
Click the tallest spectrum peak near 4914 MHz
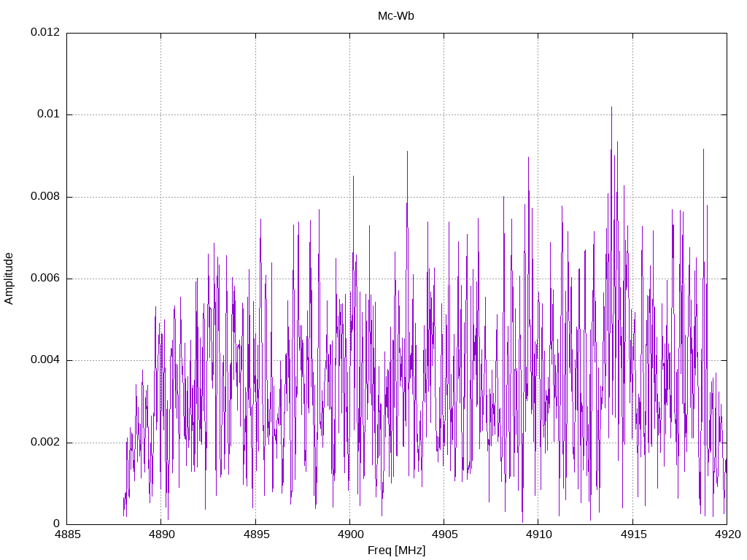(x=612, y=108)
